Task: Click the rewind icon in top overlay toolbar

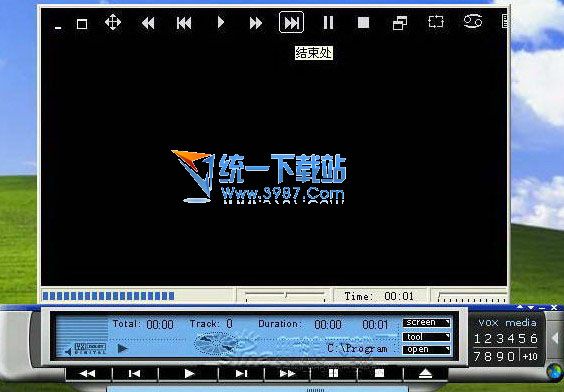Action: pyautogui.click(x=148, y=23)
